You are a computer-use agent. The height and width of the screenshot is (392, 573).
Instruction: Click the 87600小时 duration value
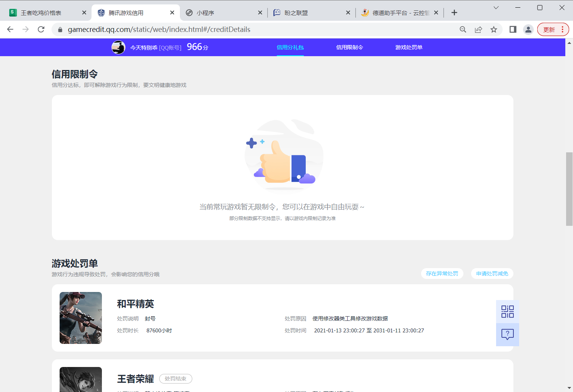pyautogui.click(x=159, y=330)
